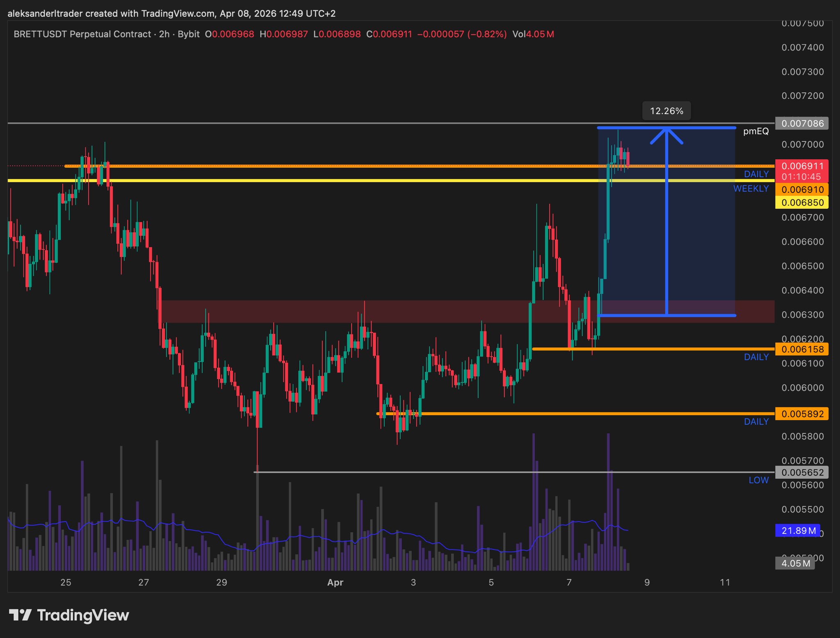Select the LOW level label
The height and width of the screenshot is (638, 840).
tap(758, 480)
